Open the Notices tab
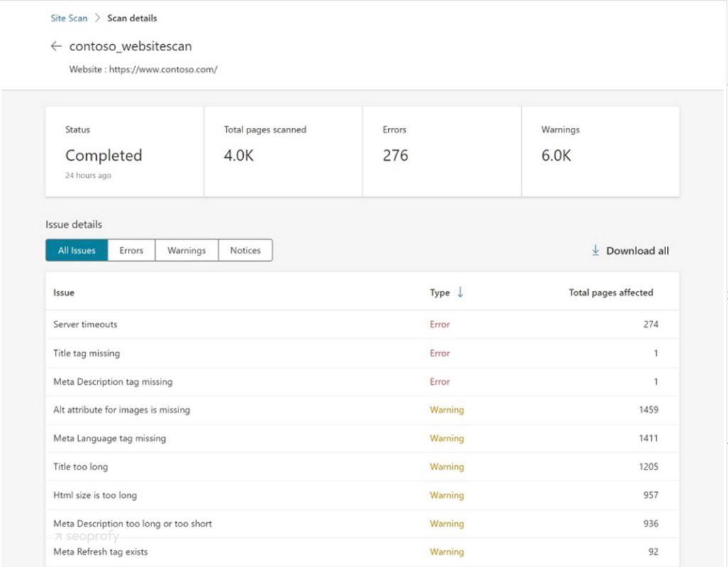Viewport: 728px width, 567px height. click(245, 250)
